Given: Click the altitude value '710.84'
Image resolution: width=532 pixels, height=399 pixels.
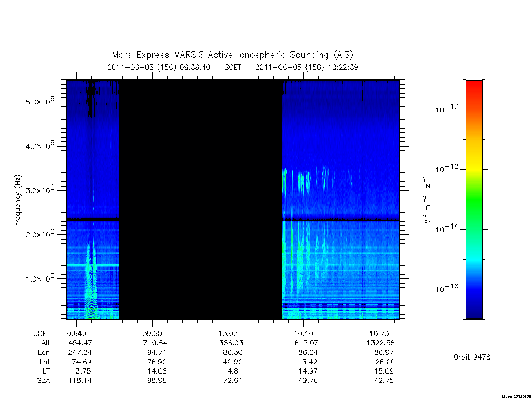Looking at the screenshot, I should [155, 343].
